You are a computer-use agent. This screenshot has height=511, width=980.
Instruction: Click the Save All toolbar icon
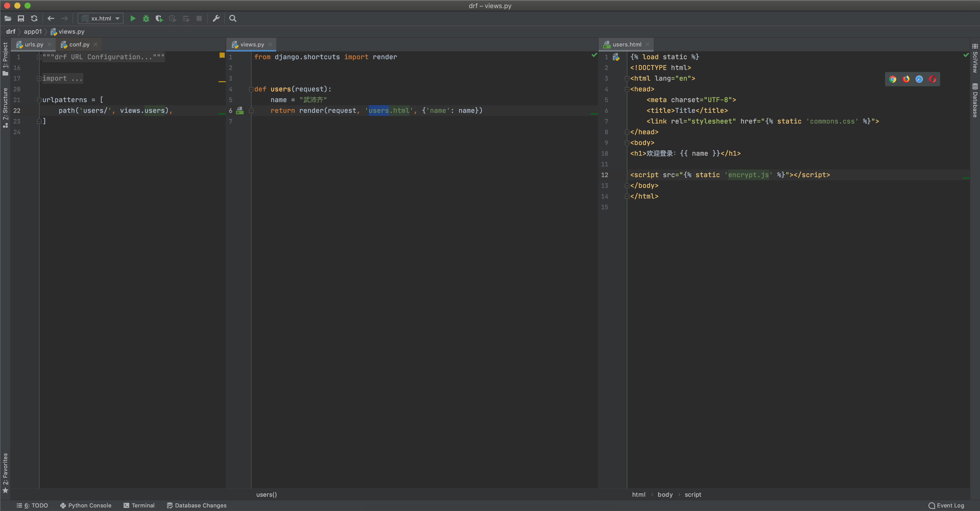click(21, 18)
